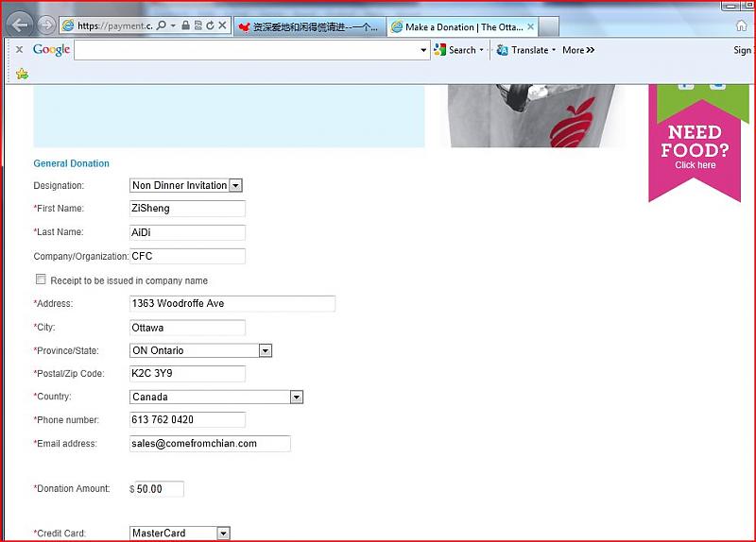Image resolution: width=756 pixels, height=542 pixels.
Task: Expand the Google toolbar More menu
Action: [577, 50]
